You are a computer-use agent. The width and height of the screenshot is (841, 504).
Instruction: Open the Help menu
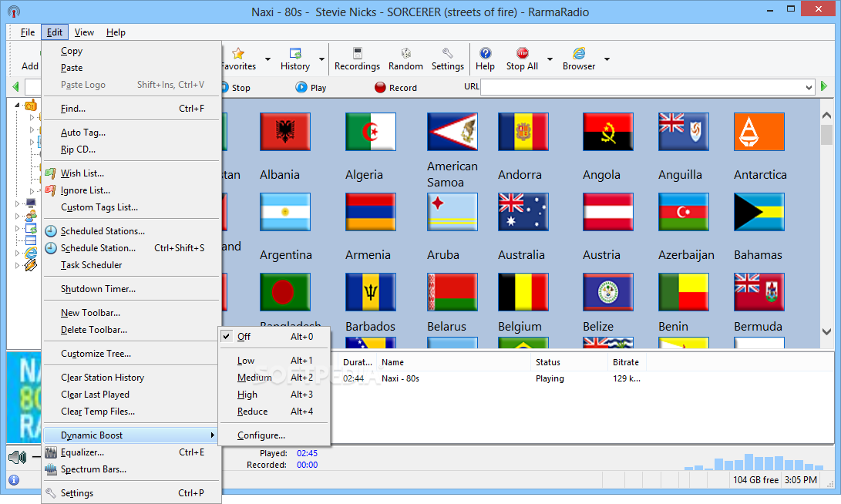pos(116,32)
